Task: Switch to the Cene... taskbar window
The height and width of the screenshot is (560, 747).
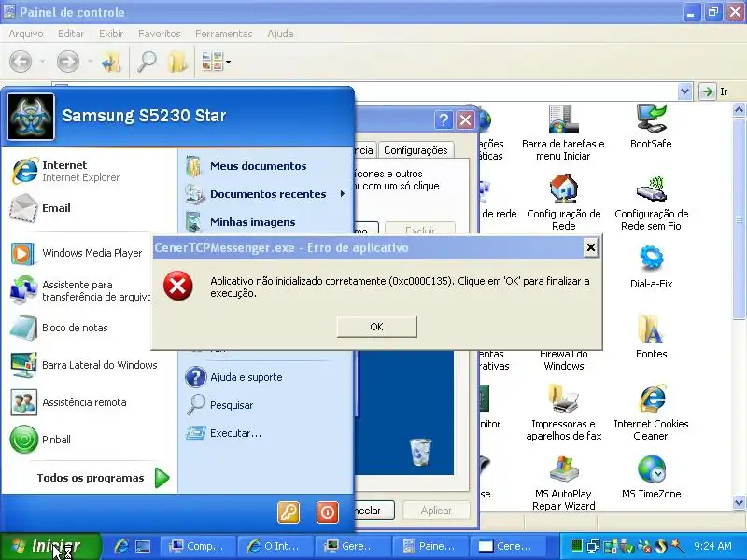Action: pos(507,546)
